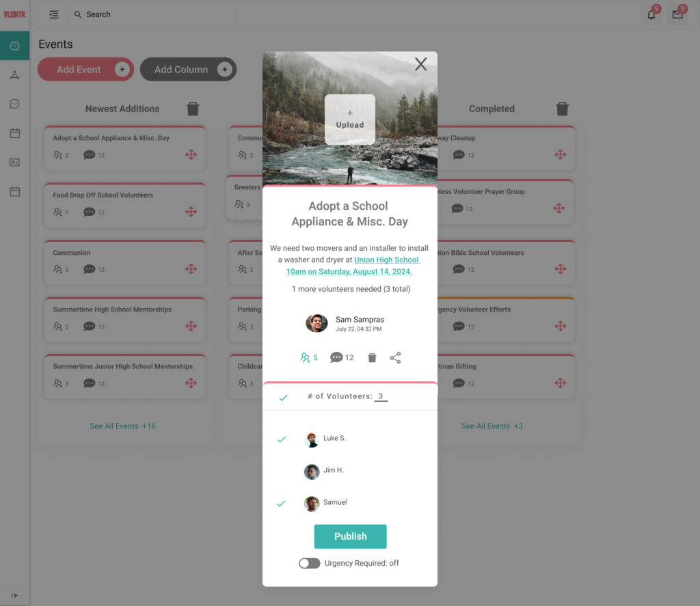
Task: Toggle checkmark next to Samuel
Action: point(281,504)
